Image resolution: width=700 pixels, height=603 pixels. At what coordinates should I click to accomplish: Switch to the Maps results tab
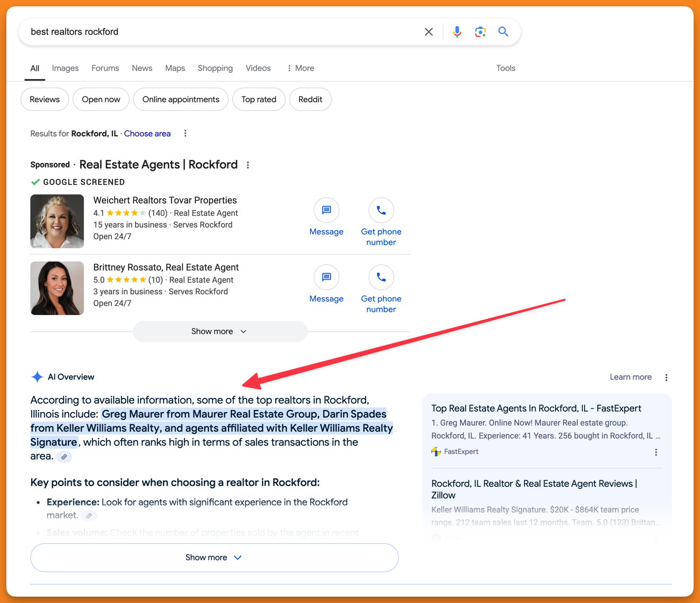(175, 68)
